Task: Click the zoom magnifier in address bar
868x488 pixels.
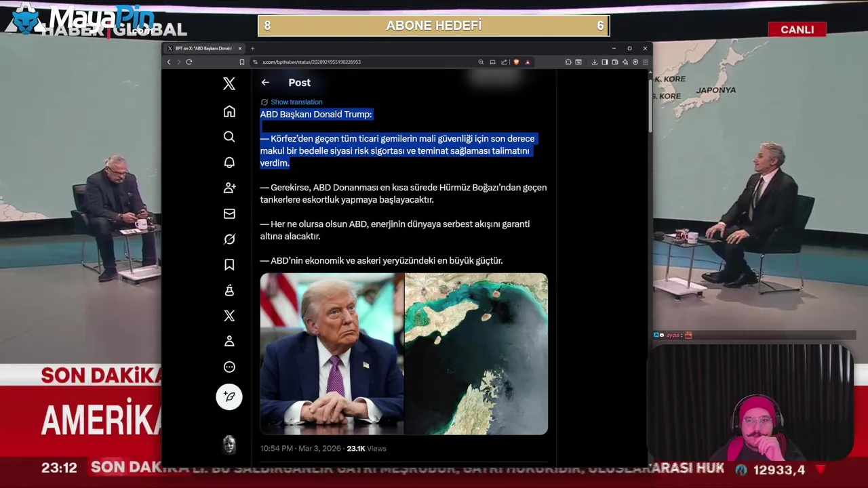Action: (481, 62)
